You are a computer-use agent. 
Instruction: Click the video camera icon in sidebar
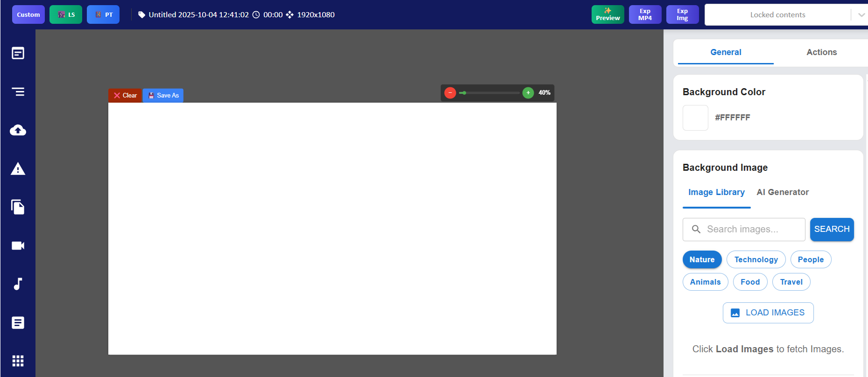18,245
